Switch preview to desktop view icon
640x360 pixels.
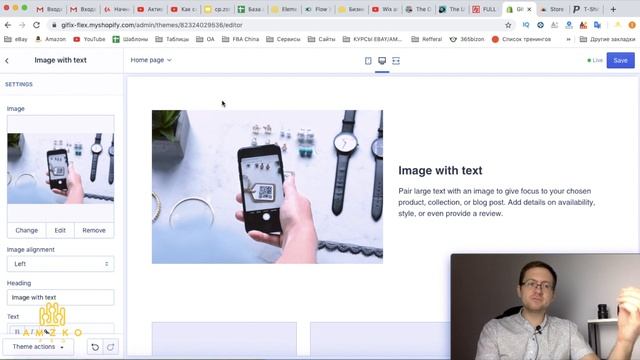tap(382, 60)
